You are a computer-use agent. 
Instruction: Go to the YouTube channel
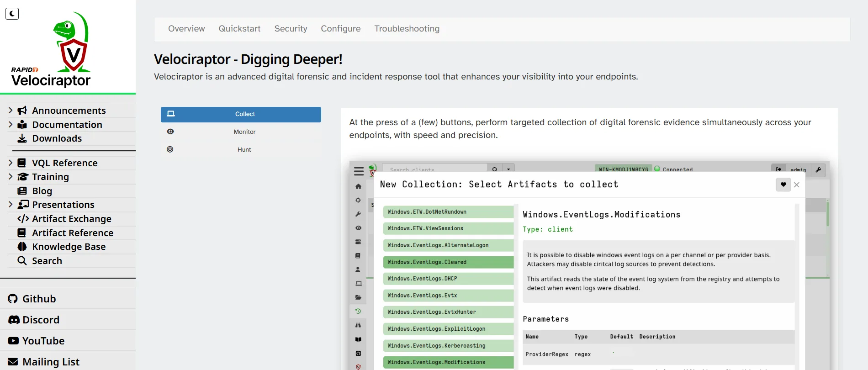tap(43, 341)
